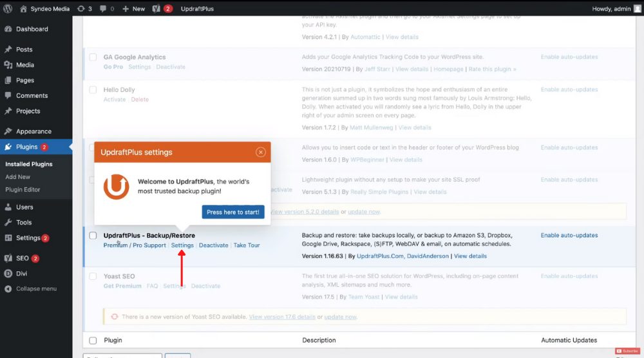Click the Settings sidebar icon
Image resolution: width=644 pixels, height=358 pixels.
click(x=8, y=238)
